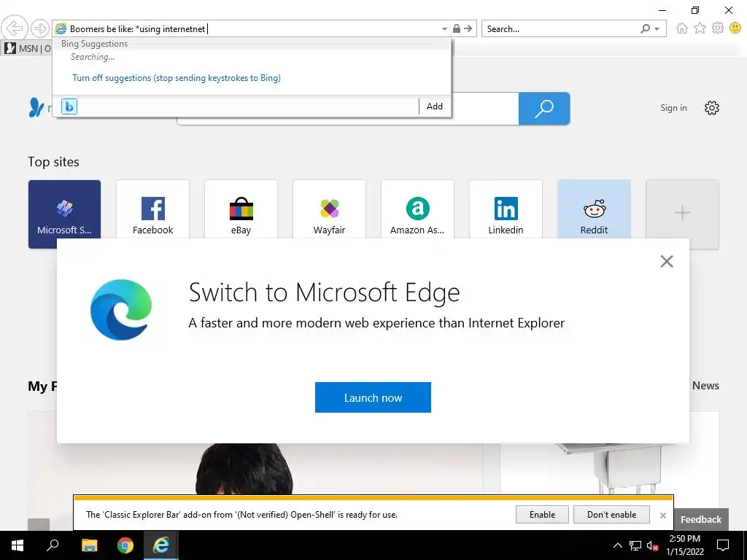The image size is (747, 560).
Task: Select the MSN browser tab
Action: [x=28, y=48]
